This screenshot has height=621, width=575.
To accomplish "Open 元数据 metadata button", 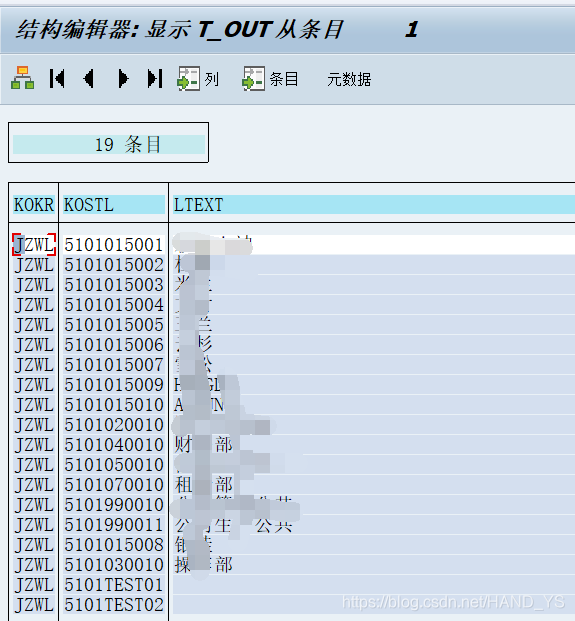I will click(x=349, y=79).
